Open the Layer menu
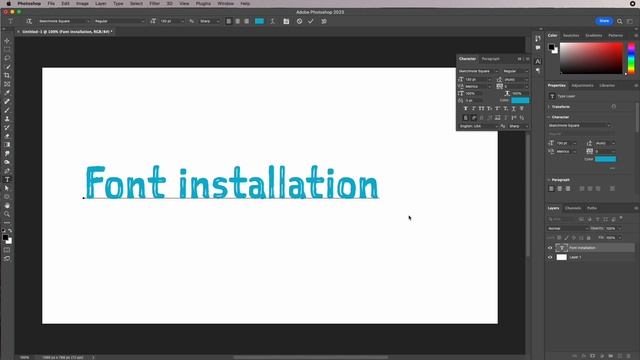This screenshot has width=640, height=360. coord(100,4)
